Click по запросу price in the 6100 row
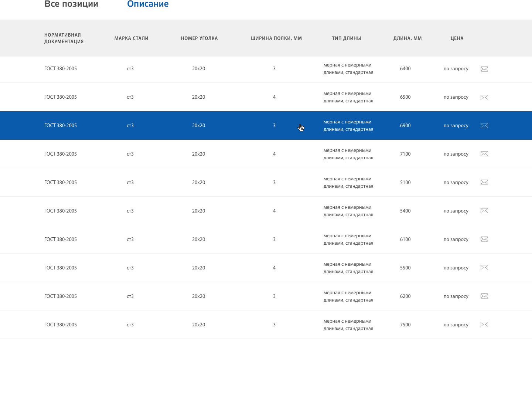This screenshot has height=411, width=532. point(456,240)
